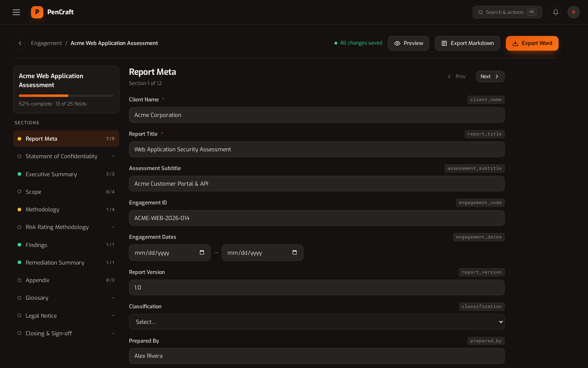The image size is (588, 368).
Task: Click the Prepared By input field
Action: click(x=317, y=356)
